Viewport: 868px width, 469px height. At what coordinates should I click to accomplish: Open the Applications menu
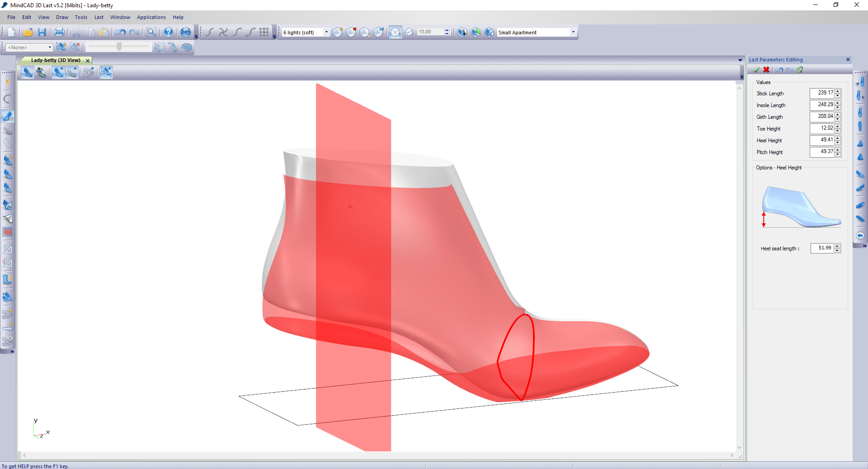click(151, 17)
